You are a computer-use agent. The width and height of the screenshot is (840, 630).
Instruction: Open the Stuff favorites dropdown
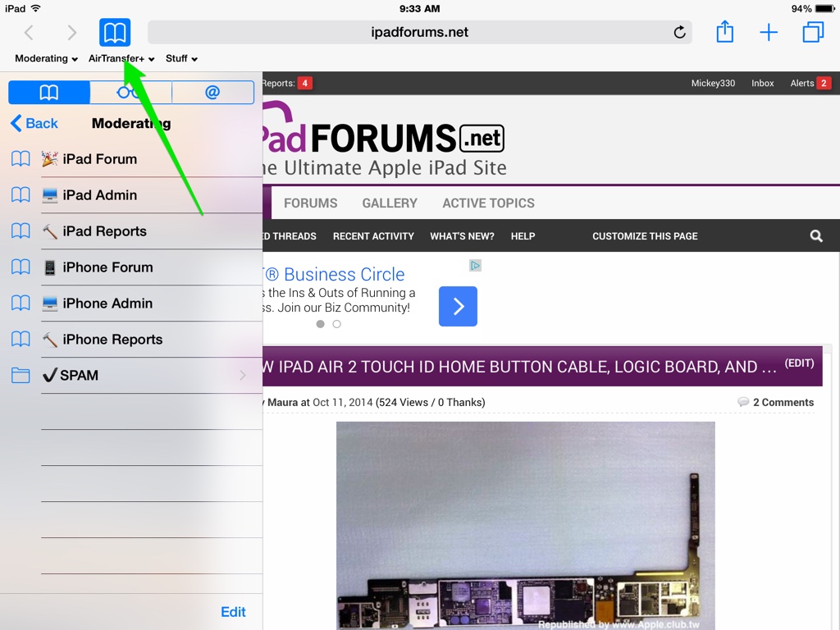pyautogui.click(x=181, y=58)
